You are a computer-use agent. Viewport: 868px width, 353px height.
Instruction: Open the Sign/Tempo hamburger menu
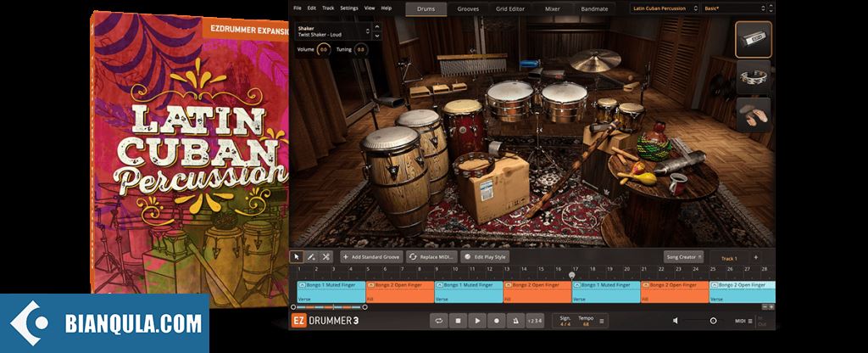[602, 321]
